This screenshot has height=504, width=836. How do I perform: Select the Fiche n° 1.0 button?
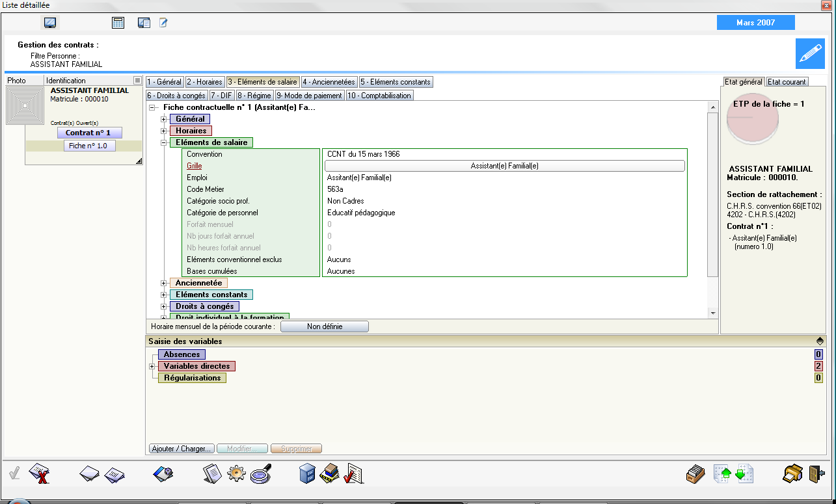pyautogui.click(x=89, y=146)
